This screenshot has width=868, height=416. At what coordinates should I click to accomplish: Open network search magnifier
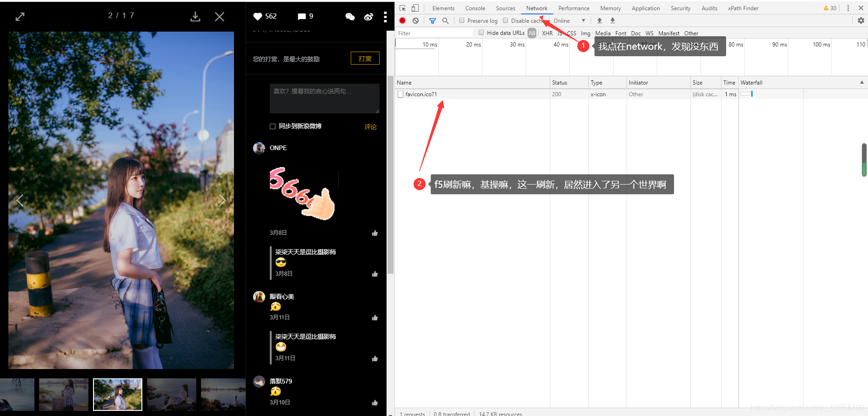[445, 20]
